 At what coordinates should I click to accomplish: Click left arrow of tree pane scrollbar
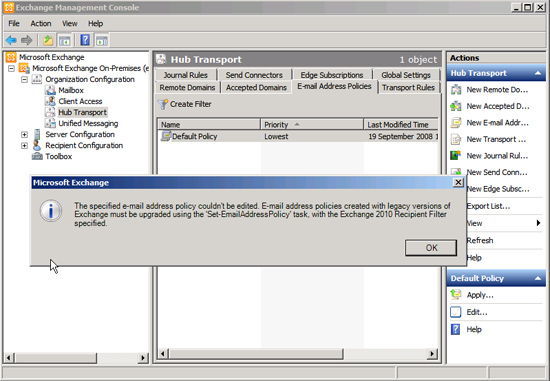(x=9, y=358)
